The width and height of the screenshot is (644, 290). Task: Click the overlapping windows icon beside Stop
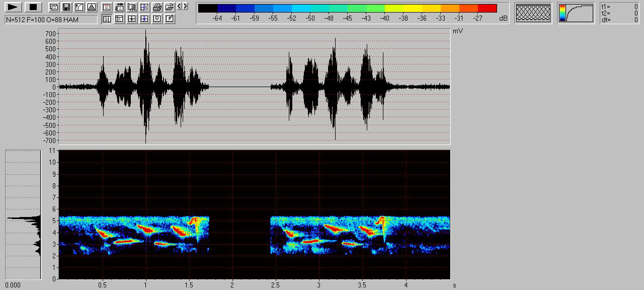[53, 7]
